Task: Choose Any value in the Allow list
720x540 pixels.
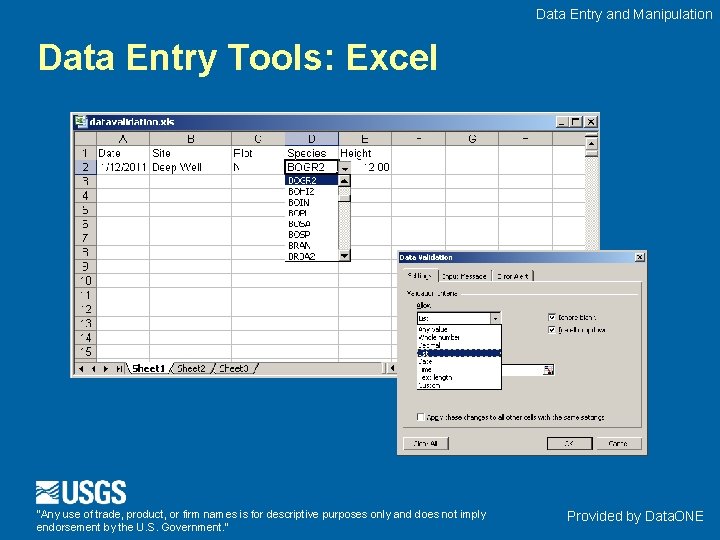Action: [459, 329]
